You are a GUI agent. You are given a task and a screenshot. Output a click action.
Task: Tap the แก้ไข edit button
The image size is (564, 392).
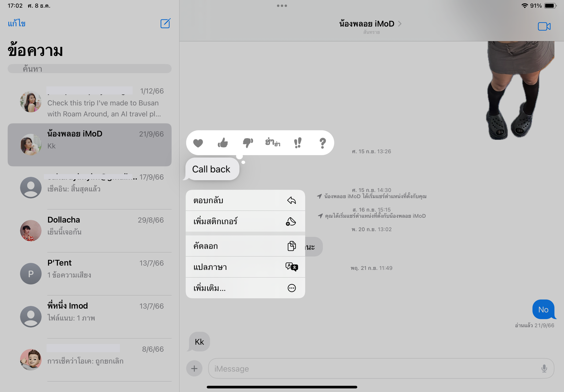(x=16, y=24)
